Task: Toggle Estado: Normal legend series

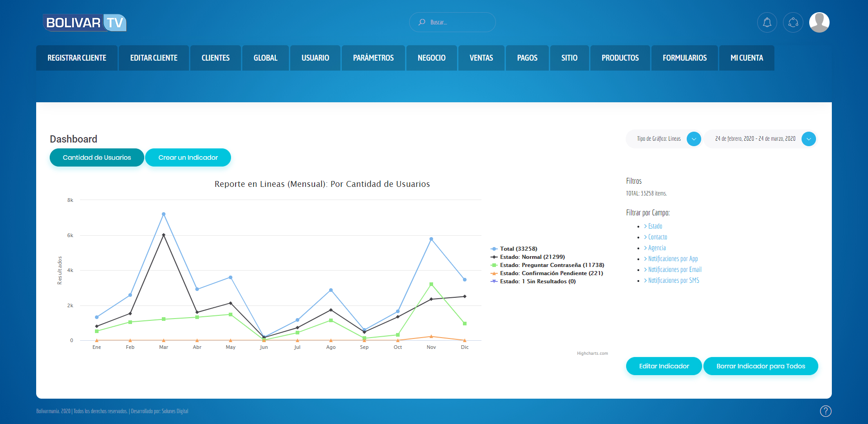Action: (528, 257)
